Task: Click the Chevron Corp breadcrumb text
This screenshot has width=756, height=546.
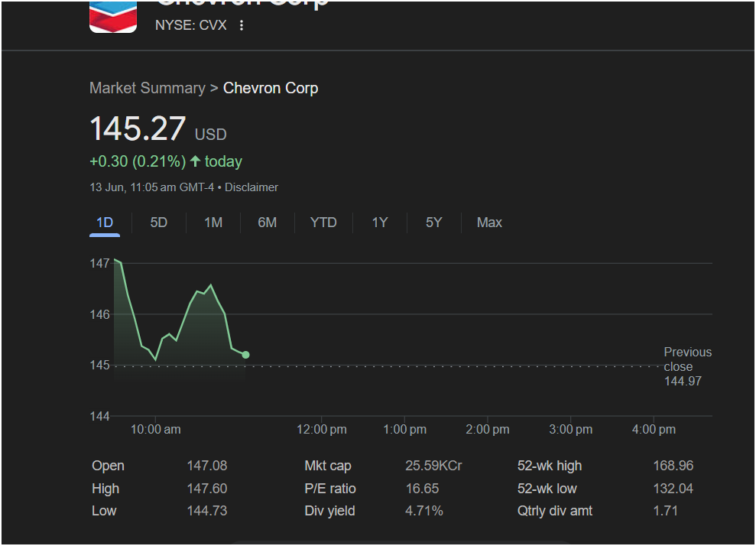Action: pos(271,88)
